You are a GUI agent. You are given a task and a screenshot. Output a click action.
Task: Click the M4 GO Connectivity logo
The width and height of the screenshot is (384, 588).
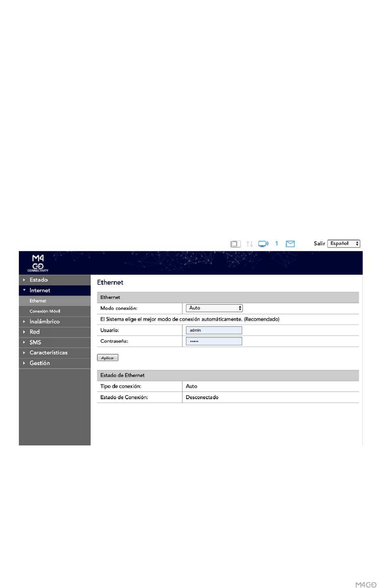38,263
